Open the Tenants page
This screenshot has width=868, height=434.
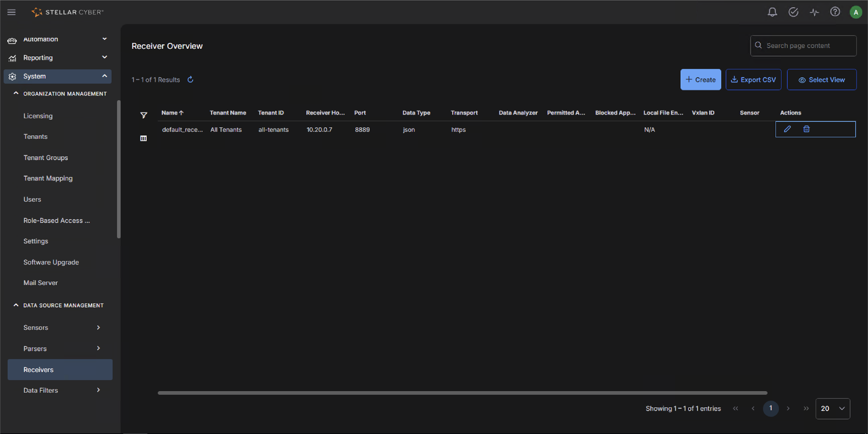35,137
